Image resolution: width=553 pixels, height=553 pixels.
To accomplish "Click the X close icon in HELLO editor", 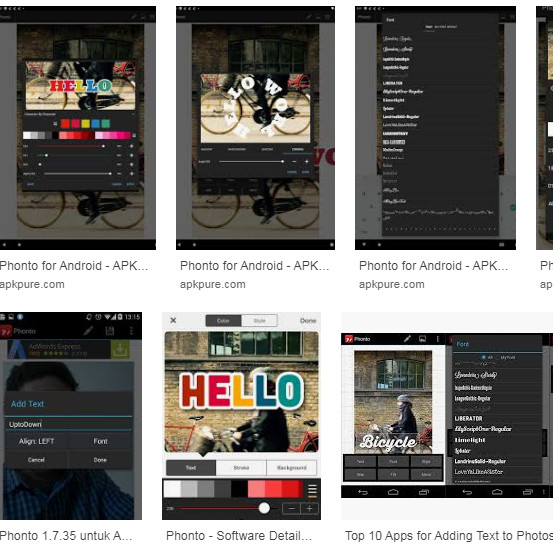I will pyautogui.click(x=173, y=320).
